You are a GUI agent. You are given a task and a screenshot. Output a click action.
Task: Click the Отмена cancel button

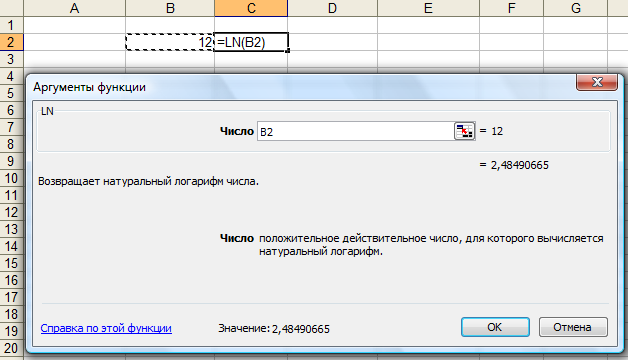point(573,327)
